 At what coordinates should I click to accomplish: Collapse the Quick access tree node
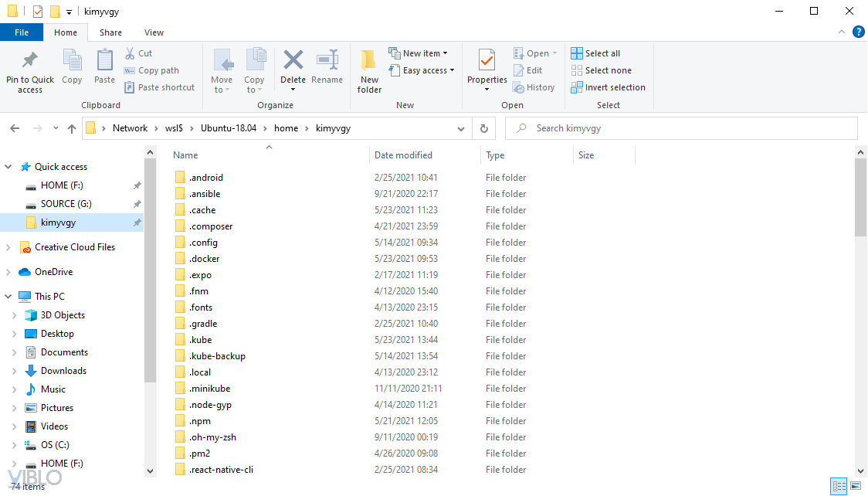point(8,167)
